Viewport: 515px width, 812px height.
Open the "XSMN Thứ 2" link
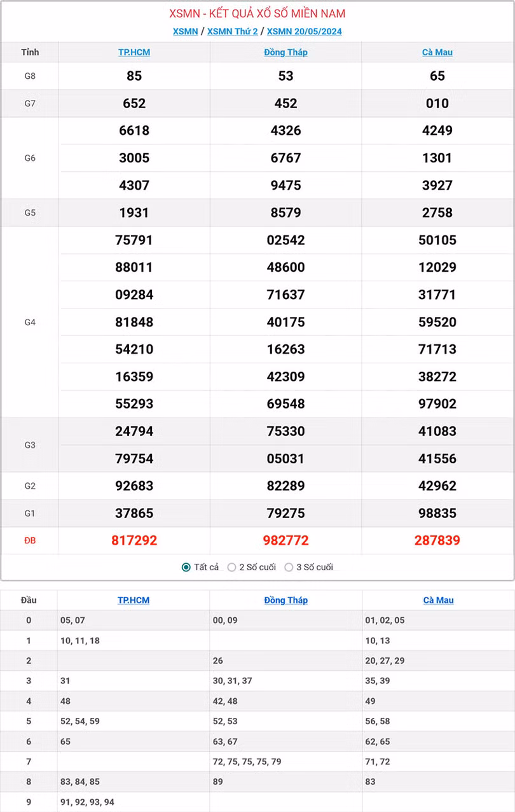click(233, 31)
